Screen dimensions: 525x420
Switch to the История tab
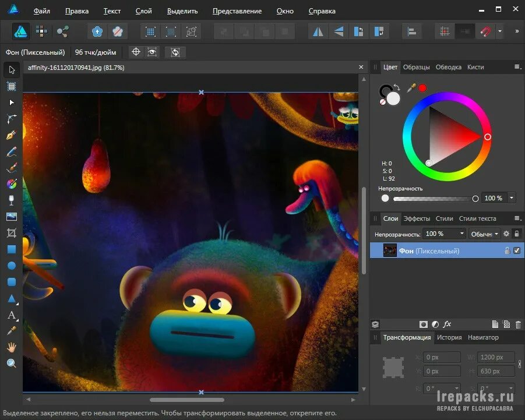[449, 337]
